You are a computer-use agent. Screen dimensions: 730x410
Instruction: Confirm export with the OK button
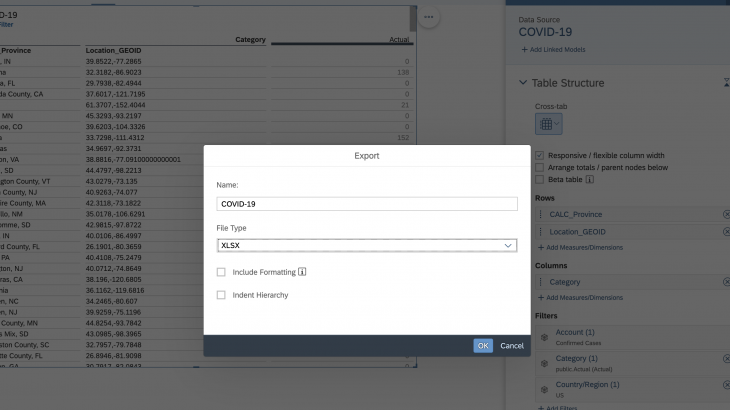click(483, 346)
